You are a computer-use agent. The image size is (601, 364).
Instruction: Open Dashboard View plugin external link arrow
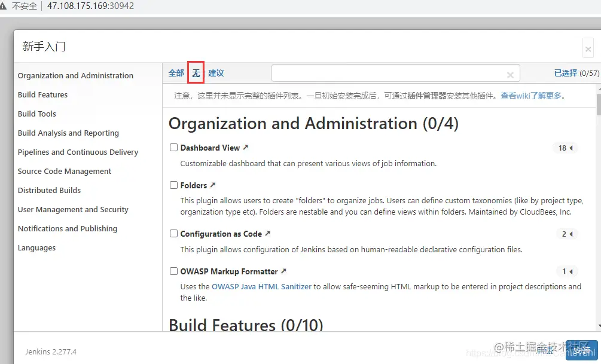click(x=246, y=147)
